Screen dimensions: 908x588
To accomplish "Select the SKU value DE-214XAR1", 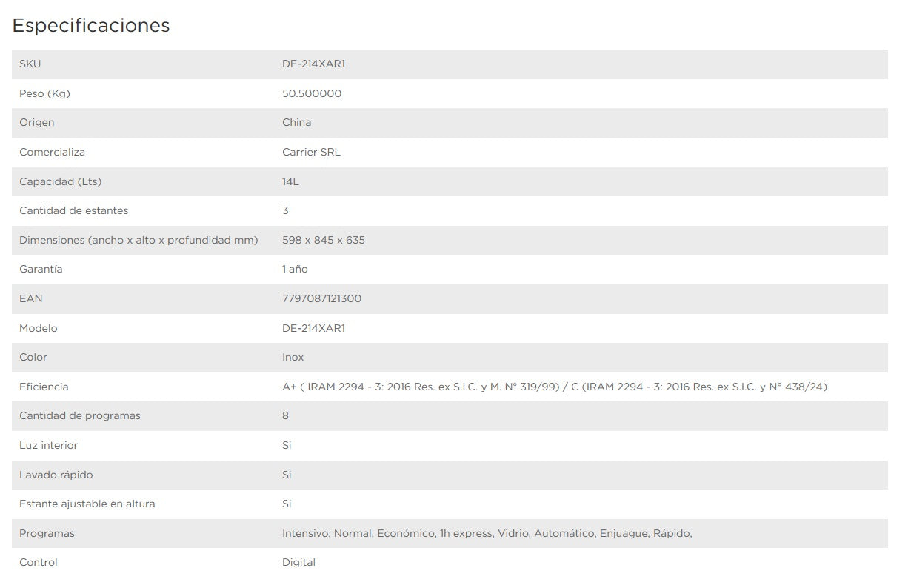I will click(x=313, y=64).
